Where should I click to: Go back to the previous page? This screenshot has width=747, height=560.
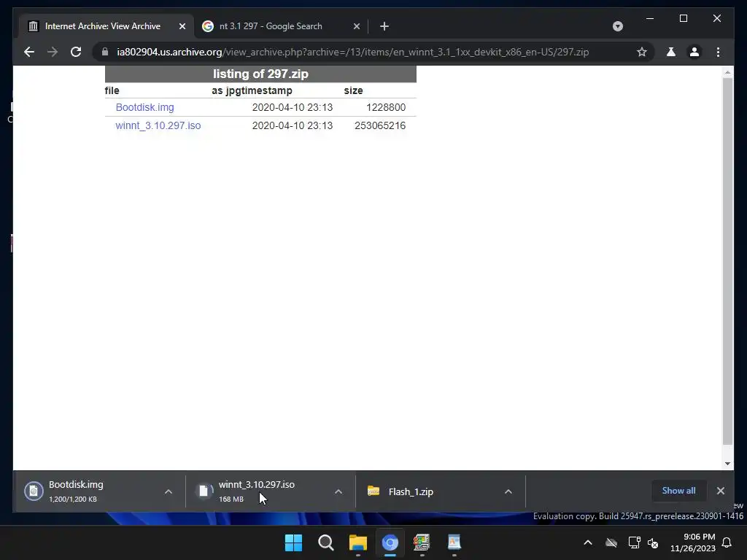tap(29, 52)
